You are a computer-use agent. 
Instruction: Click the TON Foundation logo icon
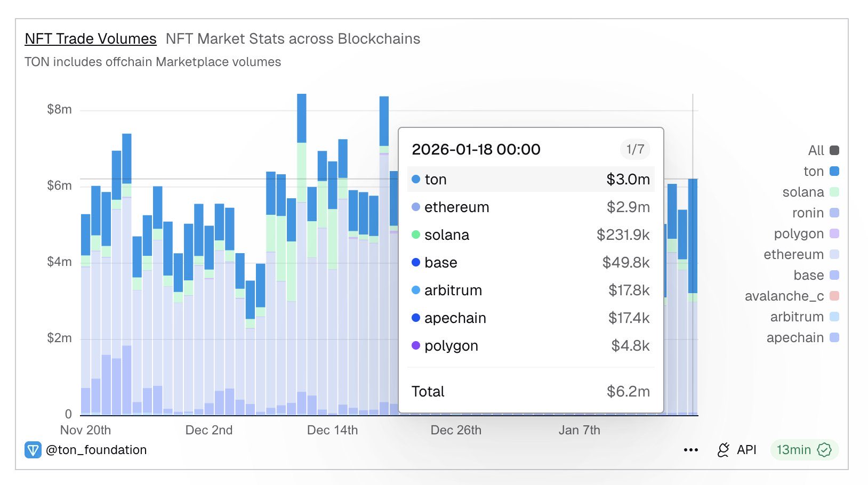point(33,450)
